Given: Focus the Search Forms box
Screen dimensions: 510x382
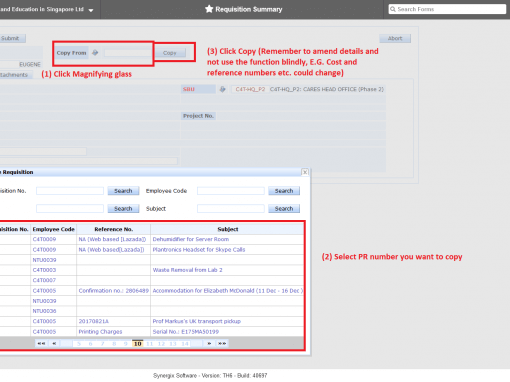Looking at the screenshot, I should tap(447, 9).
